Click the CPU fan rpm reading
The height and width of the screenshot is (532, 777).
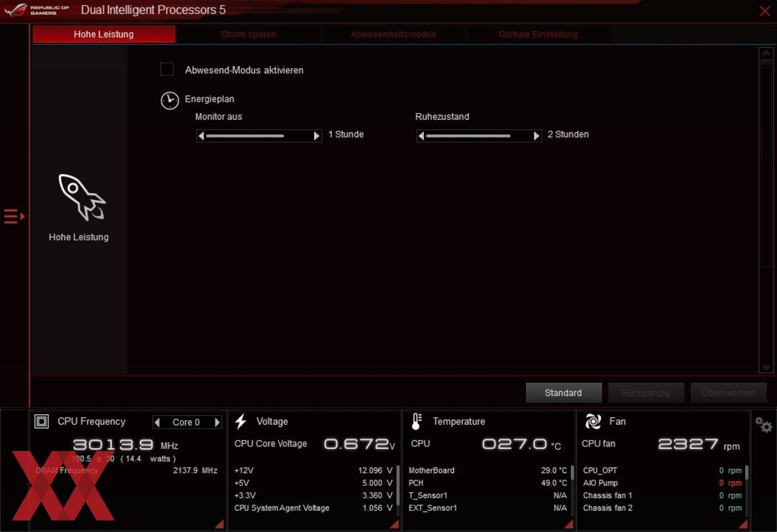(699, 444)
